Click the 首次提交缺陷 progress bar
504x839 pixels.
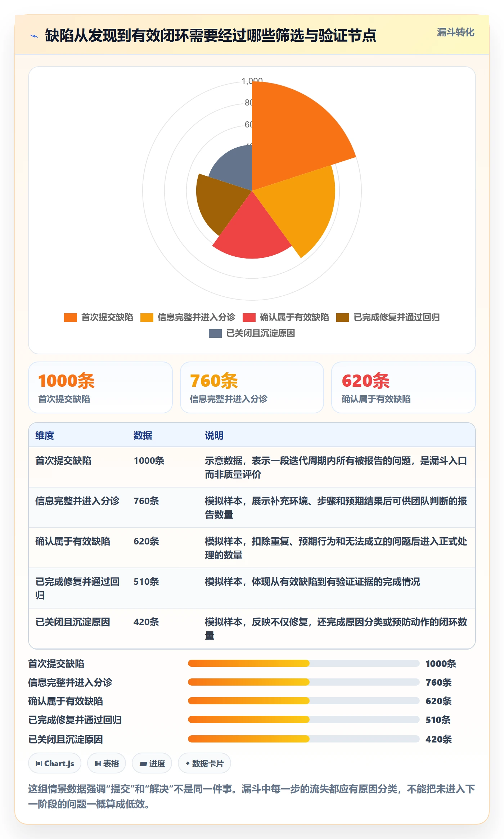(303, 663)
